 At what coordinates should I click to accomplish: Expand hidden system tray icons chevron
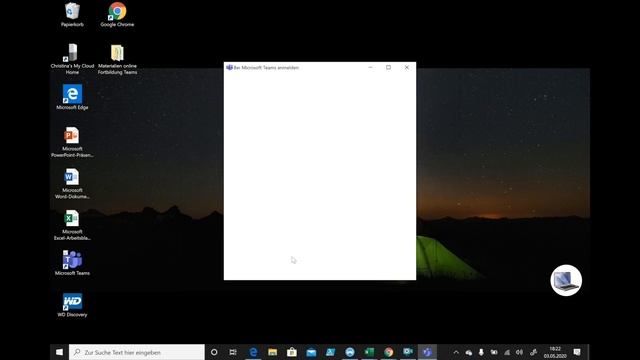coord(456,352)
